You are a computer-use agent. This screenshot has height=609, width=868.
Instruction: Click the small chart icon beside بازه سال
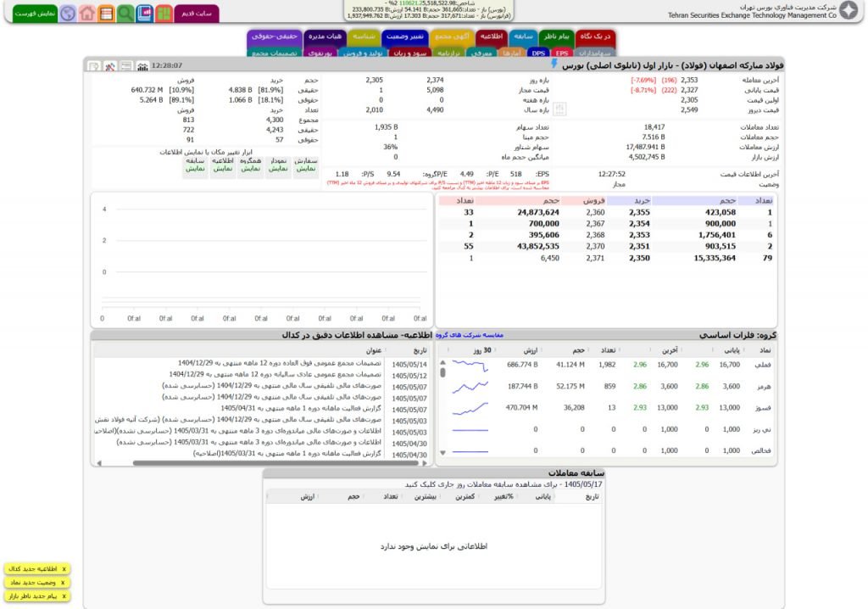pos(559,109)
